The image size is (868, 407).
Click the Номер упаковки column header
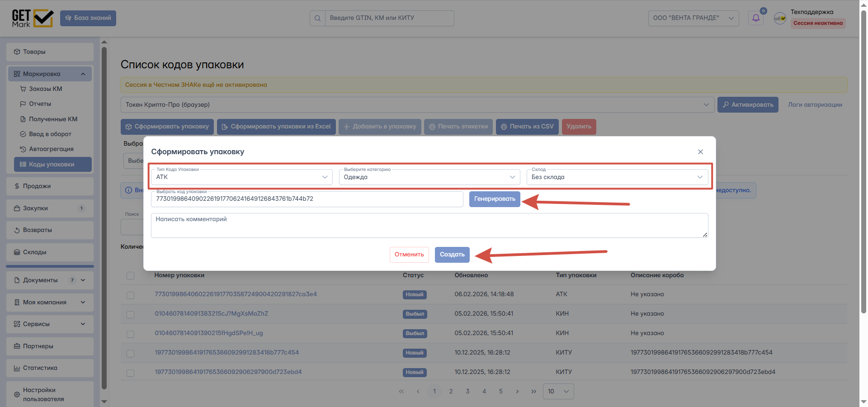(x=179, y=275)
